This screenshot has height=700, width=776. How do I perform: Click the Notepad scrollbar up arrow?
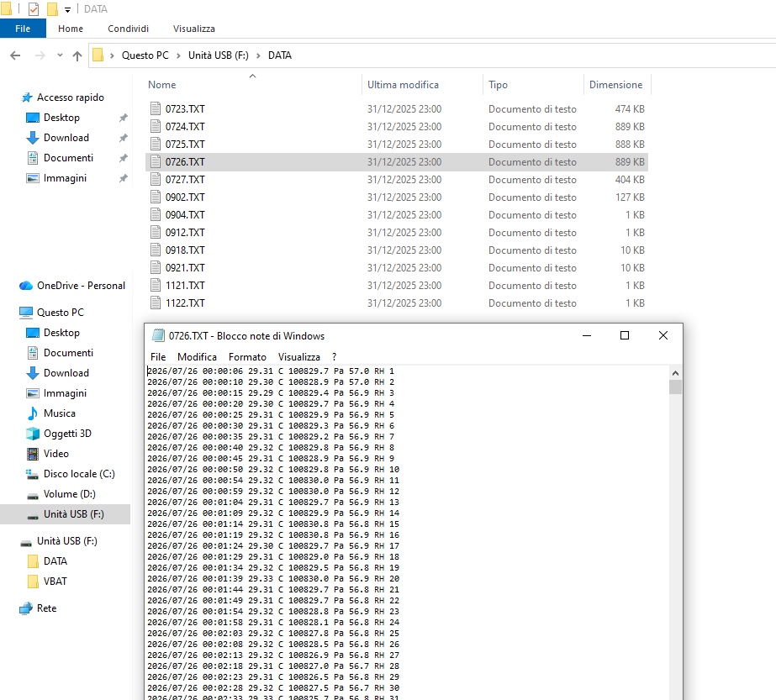coord(676,373)
